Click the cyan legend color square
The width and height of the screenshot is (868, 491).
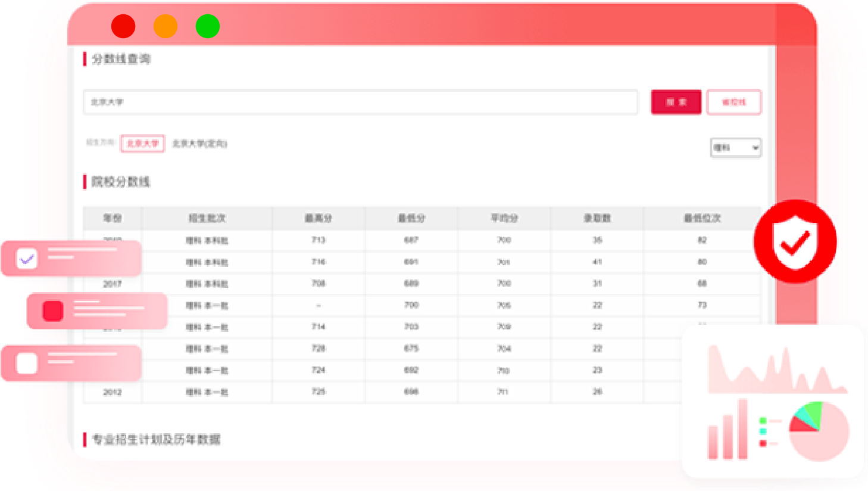[x=763, y=431]
